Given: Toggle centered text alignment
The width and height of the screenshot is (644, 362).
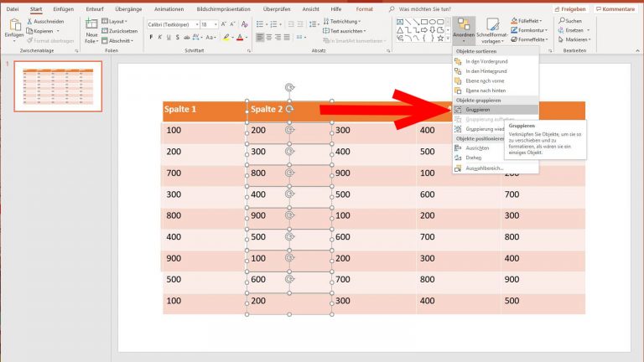Looking at the screenshot, I should [x=269, y=38].
